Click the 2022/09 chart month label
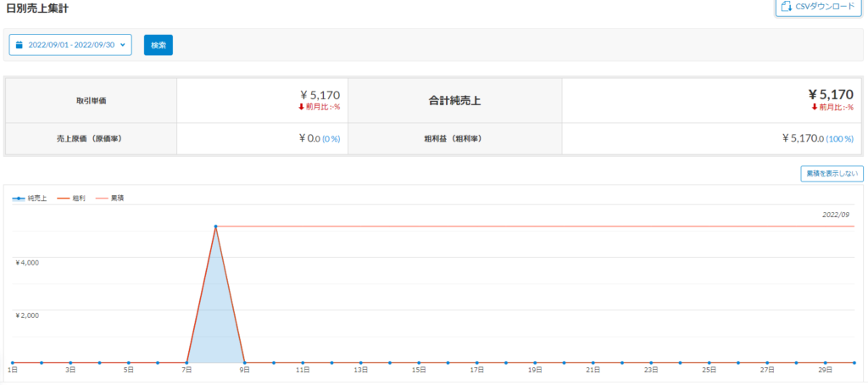This screenshot has height=385, width=868. (836, 215)
